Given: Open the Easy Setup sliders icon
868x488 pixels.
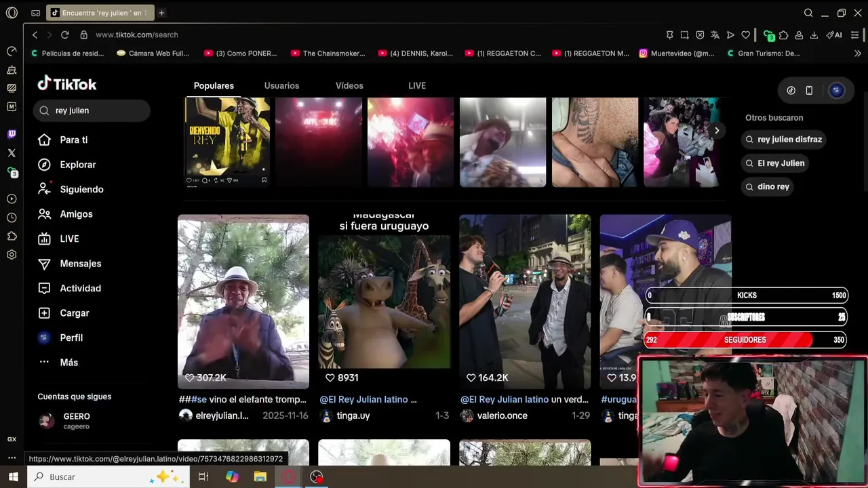Looking at the screenshot, I should pos(855,35).
